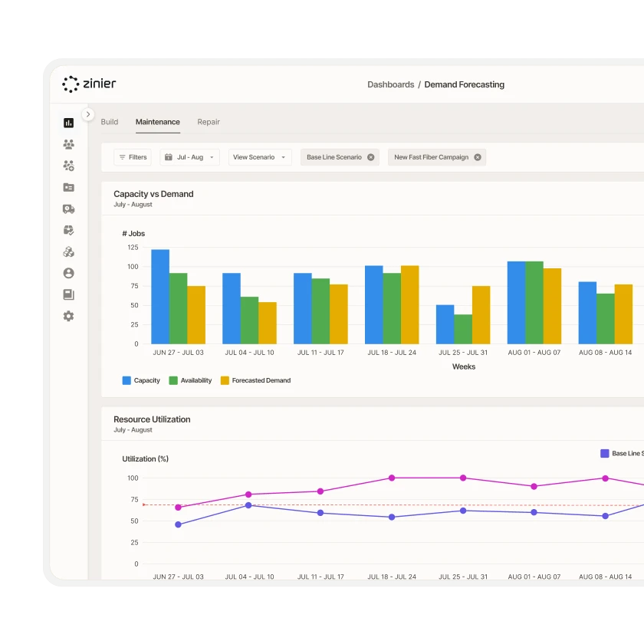Viewport: 644px width, 644px height.
Task: Open the Jul - Aug date dropdown
Action: (190, 157)
